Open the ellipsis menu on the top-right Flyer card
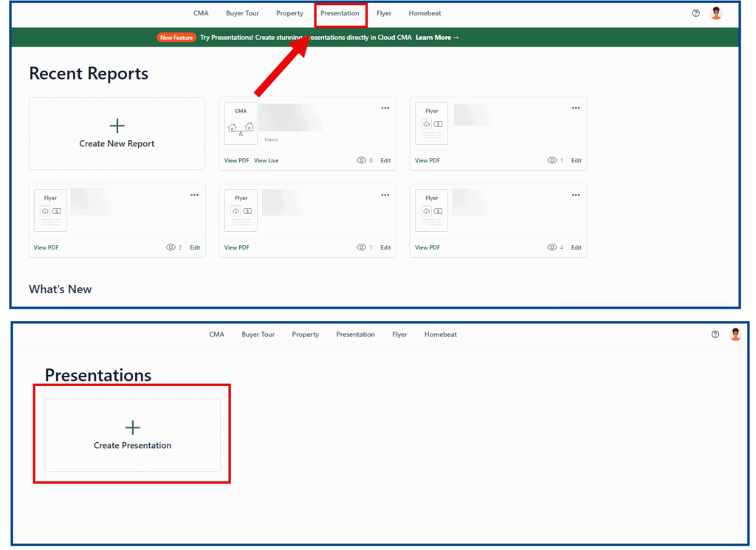 pyautogui.click(x=575, y=108)
